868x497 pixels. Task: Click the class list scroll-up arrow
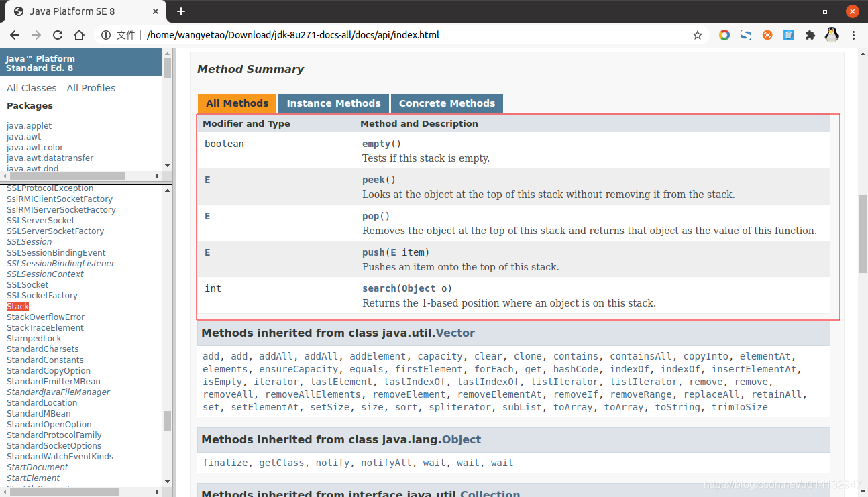pos(167,190)
